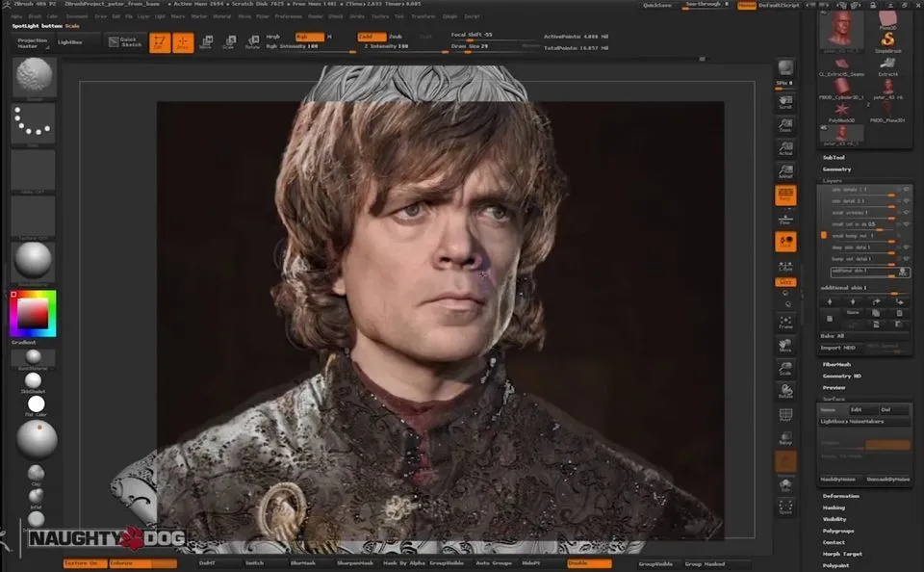Open the Transform menu
The image size is (924, 572).
tap(423, 16)
